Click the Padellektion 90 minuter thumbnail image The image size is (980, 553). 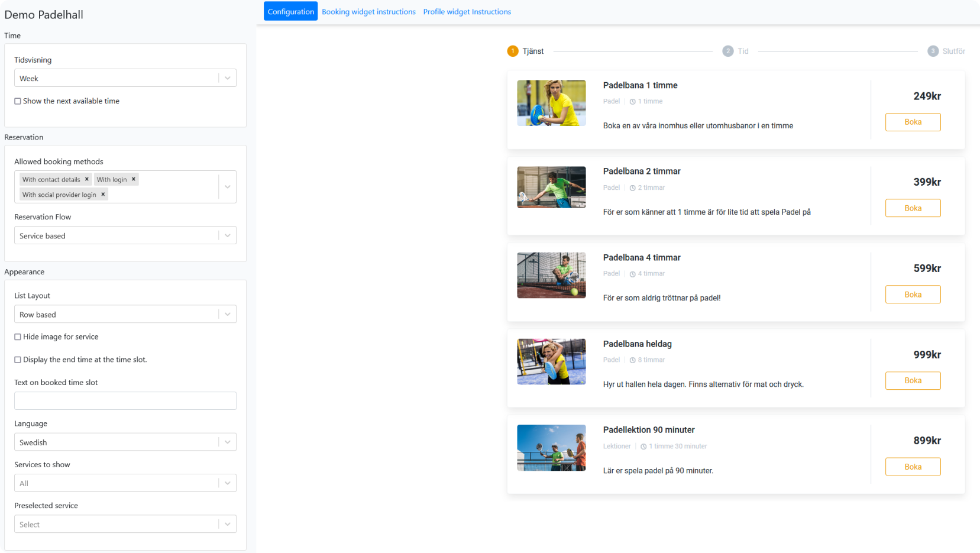[551, 448]
